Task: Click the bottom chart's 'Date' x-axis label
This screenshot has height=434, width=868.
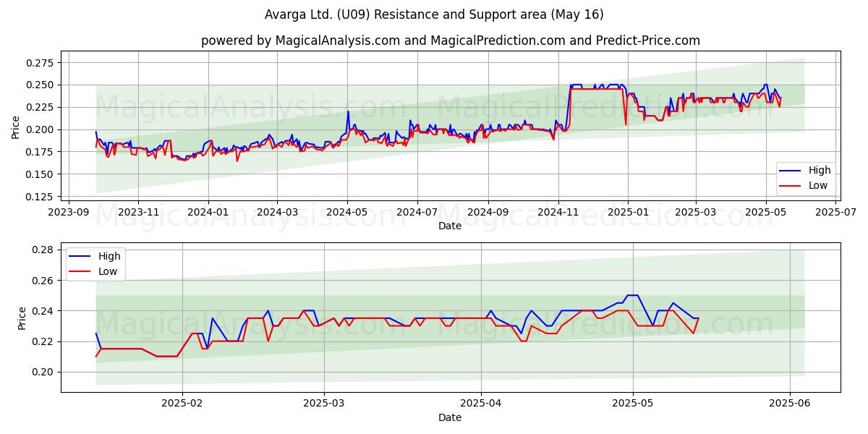Action: (450, 417)
